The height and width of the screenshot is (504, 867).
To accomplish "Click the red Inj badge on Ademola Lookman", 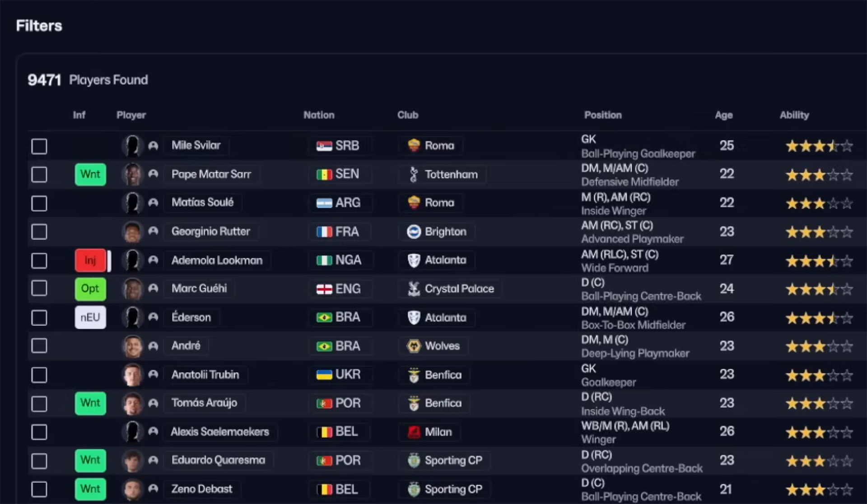I will point(90,260).
